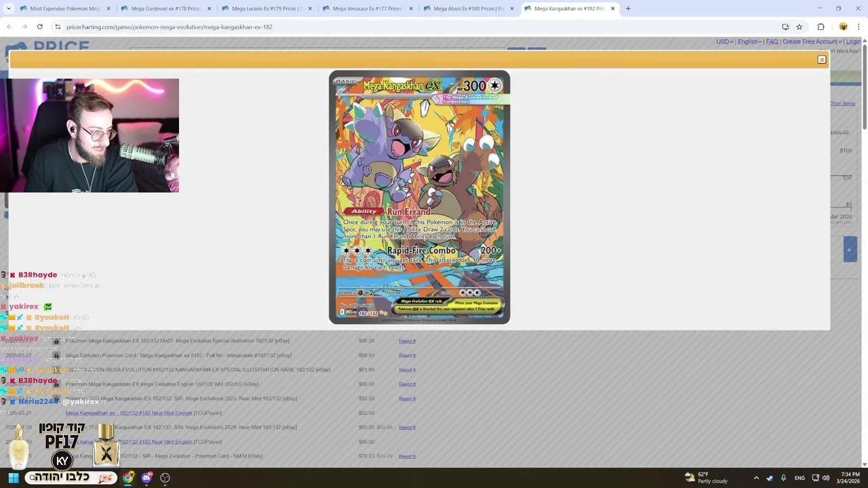Click the browser Back arrow
Viewport: 868px width, 488px height.
(x=9, y=26)
